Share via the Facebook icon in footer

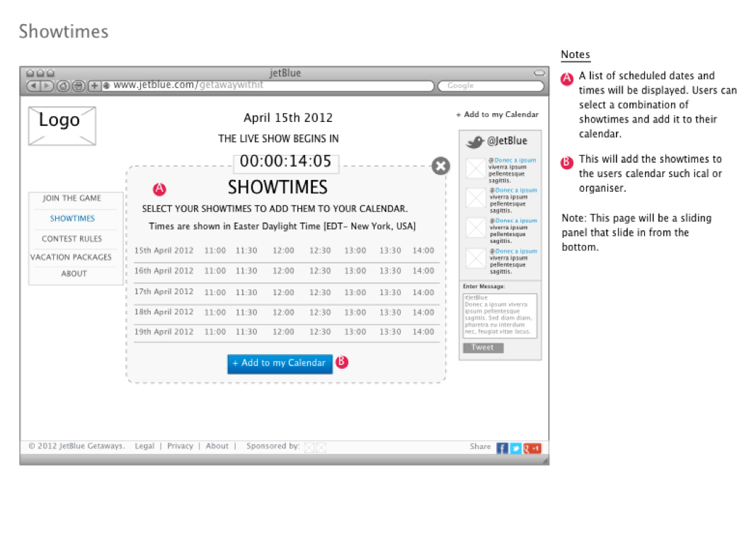pyautogui.click(x=502, y=448)
